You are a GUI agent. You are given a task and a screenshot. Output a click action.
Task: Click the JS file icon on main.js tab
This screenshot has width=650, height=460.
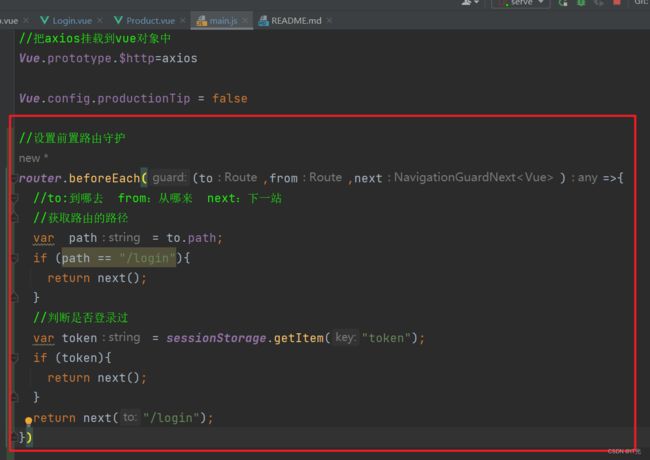click(x=201, y=21)
